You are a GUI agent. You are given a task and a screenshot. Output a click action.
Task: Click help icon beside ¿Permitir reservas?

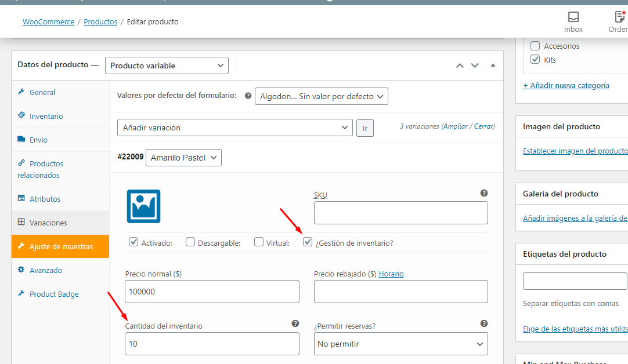[483, 323]
